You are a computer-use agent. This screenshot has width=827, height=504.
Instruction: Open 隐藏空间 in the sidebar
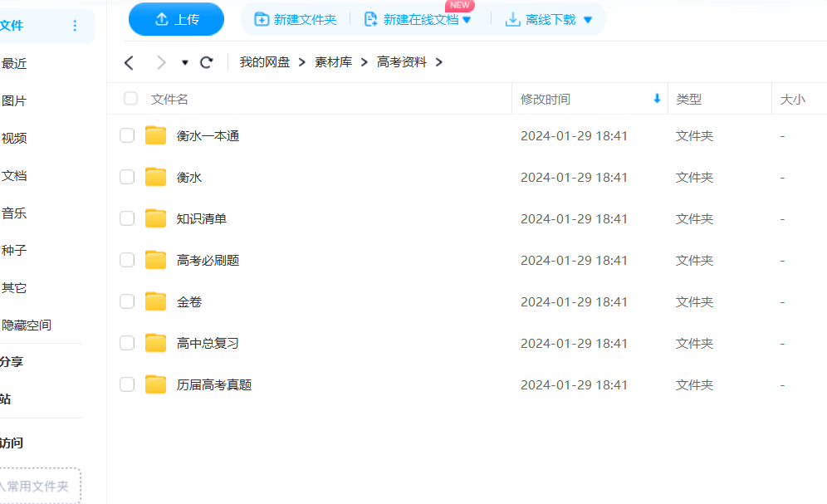[x=27, y=325]
